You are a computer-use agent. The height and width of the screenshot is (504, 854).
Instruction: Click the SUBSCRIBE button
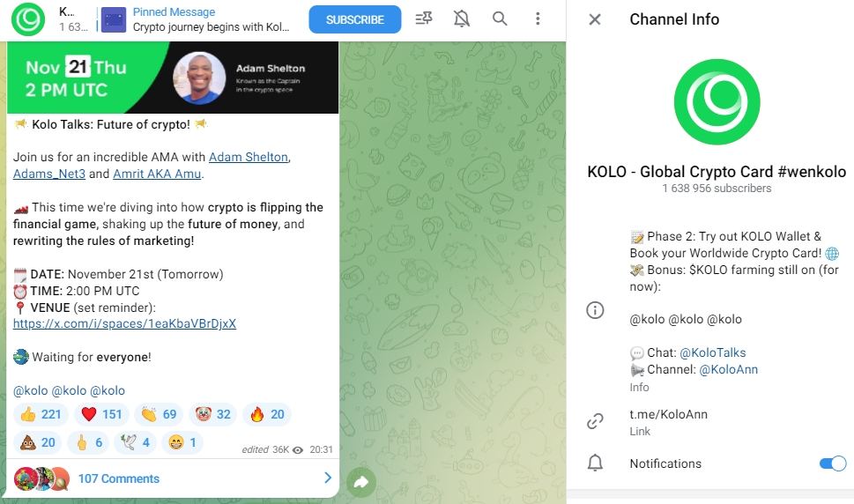coord(355,19)
